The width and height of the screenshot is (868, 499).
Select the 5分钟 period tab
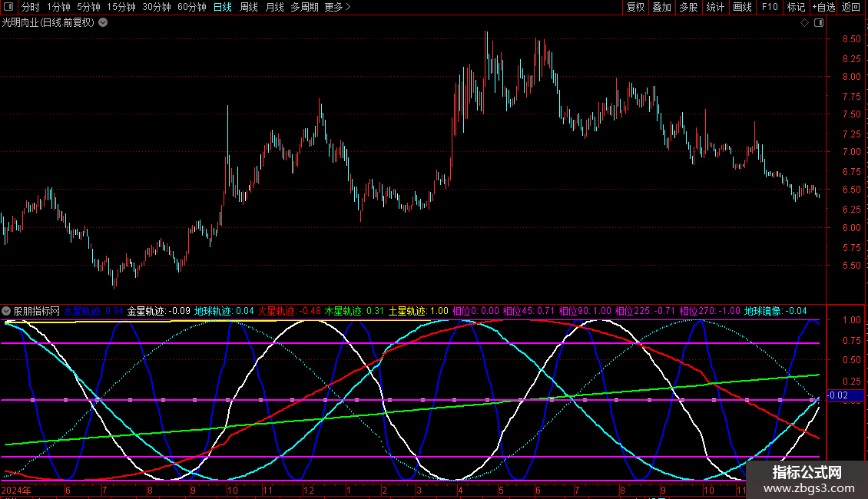pos(88,7)
